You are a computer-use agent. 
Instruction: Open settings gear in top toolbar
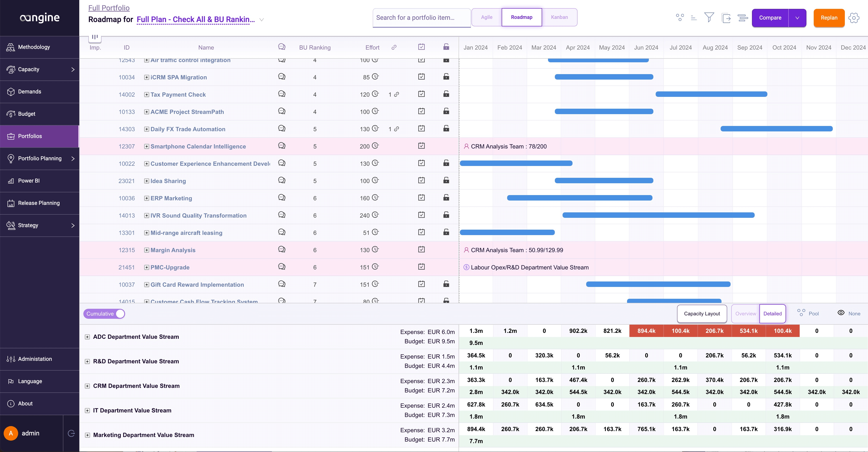[853, 18]
